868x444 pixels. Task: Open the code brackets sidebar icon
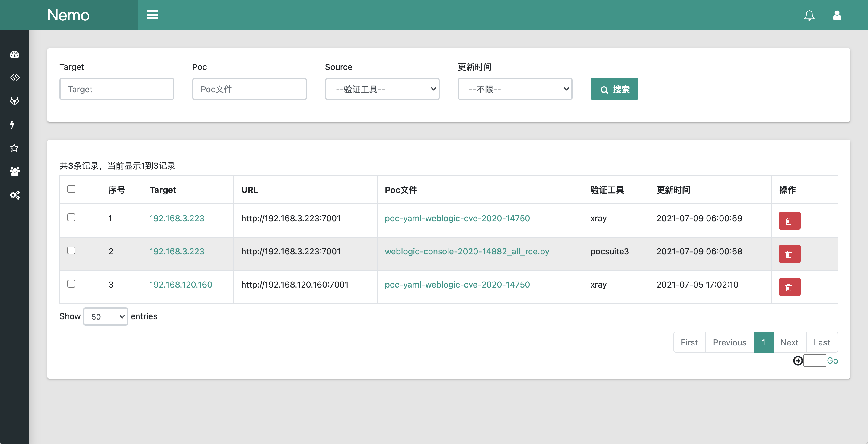click(x=14, y=78)
